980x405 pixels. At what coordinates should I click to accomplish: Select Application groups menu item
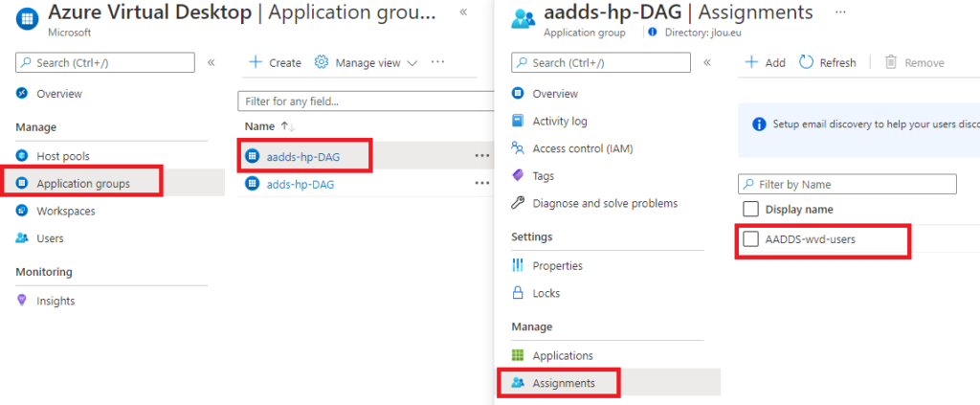coord(83,183)
